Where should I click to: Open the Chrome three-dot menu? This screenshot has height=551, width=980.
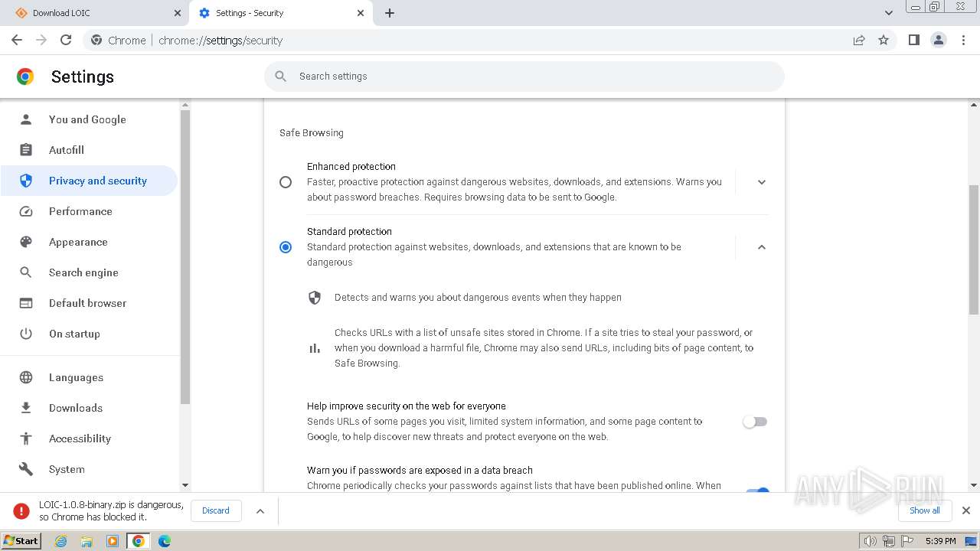[964, 40]
